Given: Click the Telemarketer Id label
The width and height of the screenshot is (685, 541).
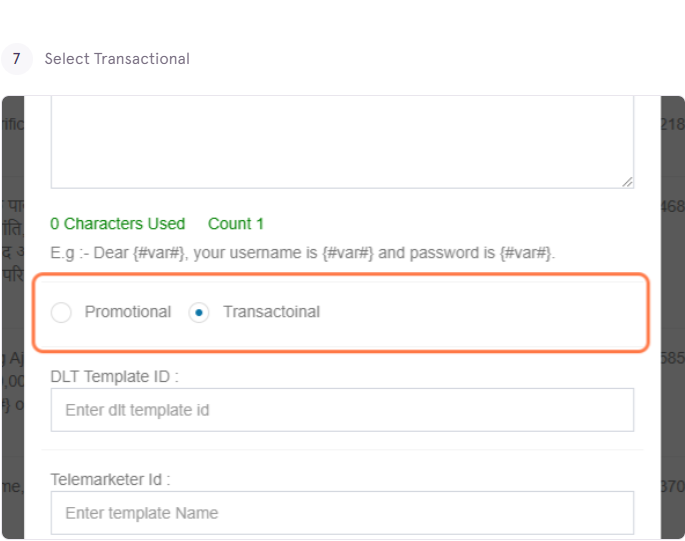Looking at the screenshot, I should click(110, 479).
